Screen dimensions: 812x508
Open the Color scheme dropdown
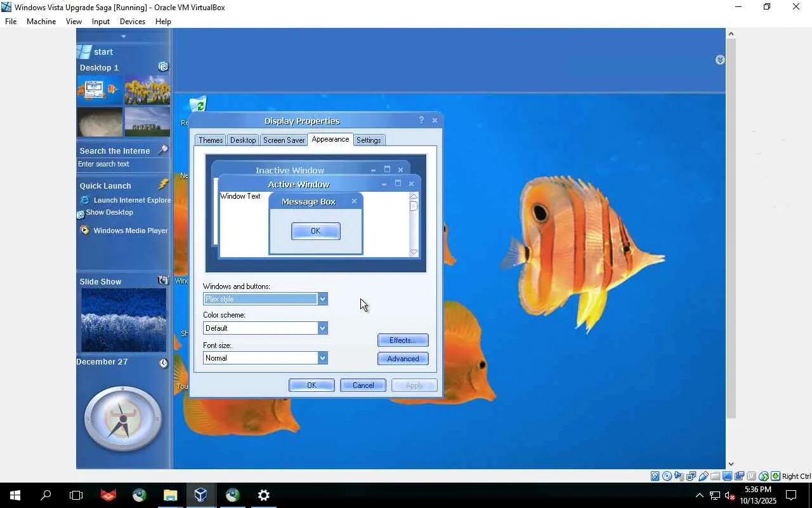(322, 328)
